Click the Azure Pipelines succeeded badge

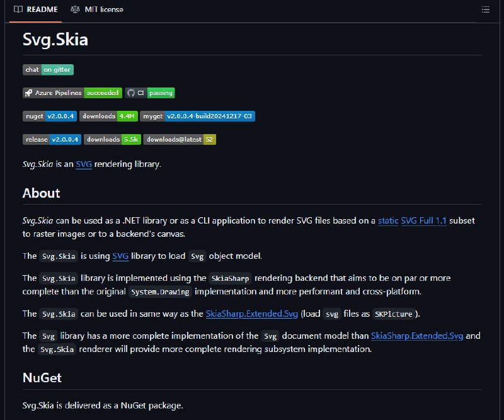[x=72, y=93]
